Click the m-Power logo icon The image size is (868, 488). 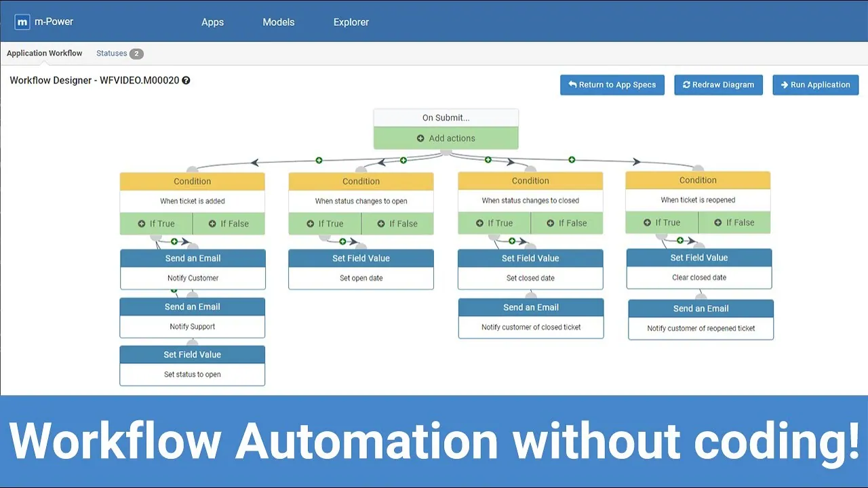pos(22,22)
